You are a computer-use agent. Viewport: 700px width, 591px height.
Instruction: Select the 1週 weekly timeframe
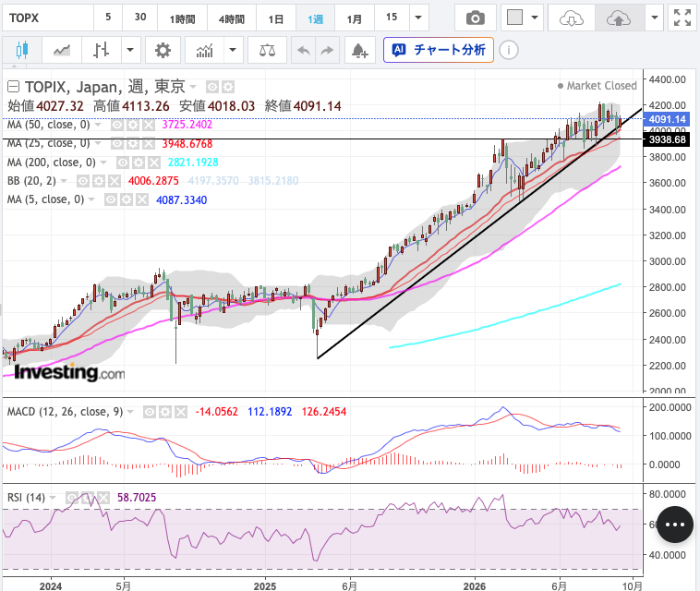315,18
